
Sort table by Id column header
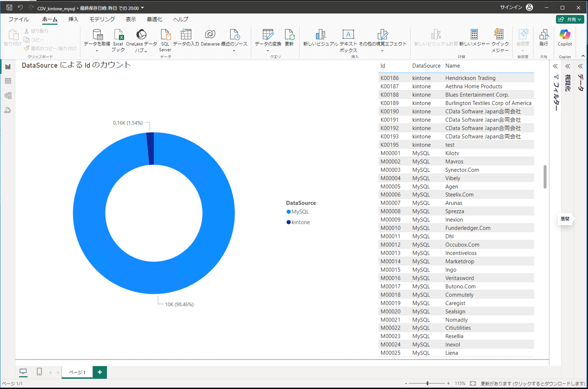(x=383, y=66)
